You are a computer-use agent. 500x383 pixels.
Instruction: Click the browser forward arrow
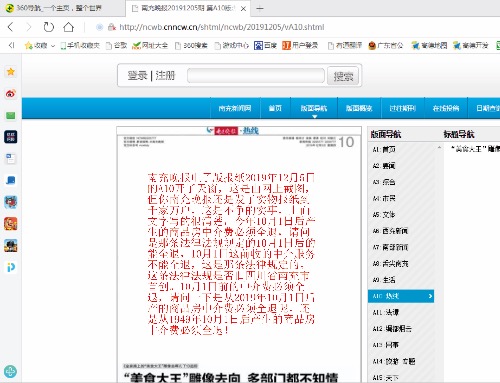coord(29,27)
